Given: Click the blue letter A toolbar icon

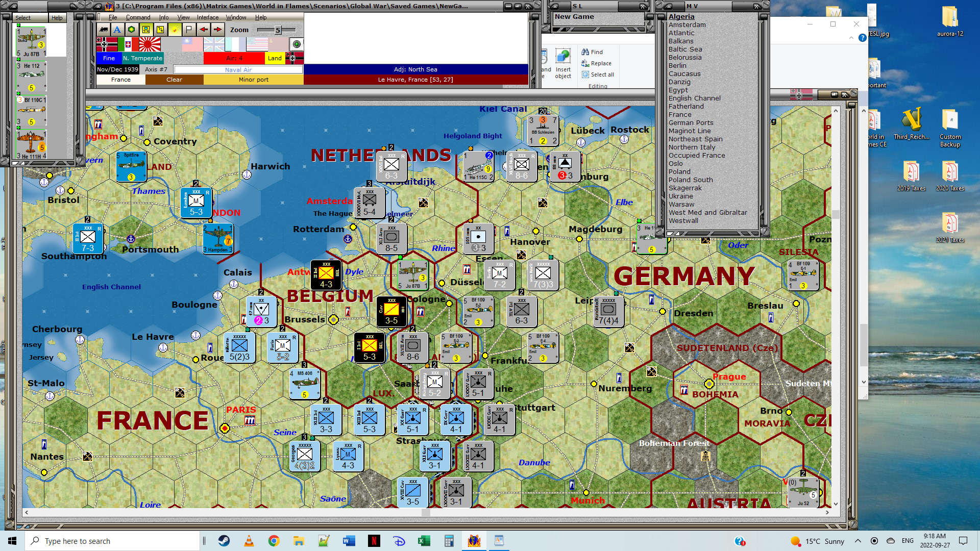Looking at the screenshot, I should (x=117, y=30).
